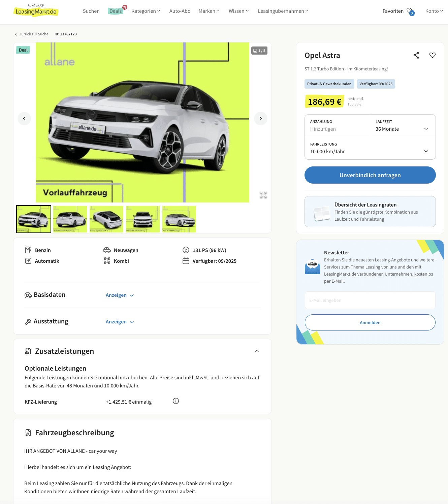Expand Basisdaten with Anzeigen
Viewport: 448px width, 504px height.
point(120,295)
